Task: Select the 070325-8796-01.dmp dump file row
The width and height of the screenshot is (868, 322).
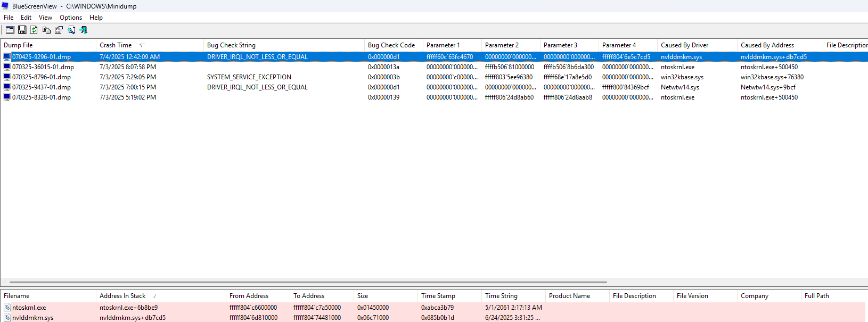Action: tap(434, 77)
